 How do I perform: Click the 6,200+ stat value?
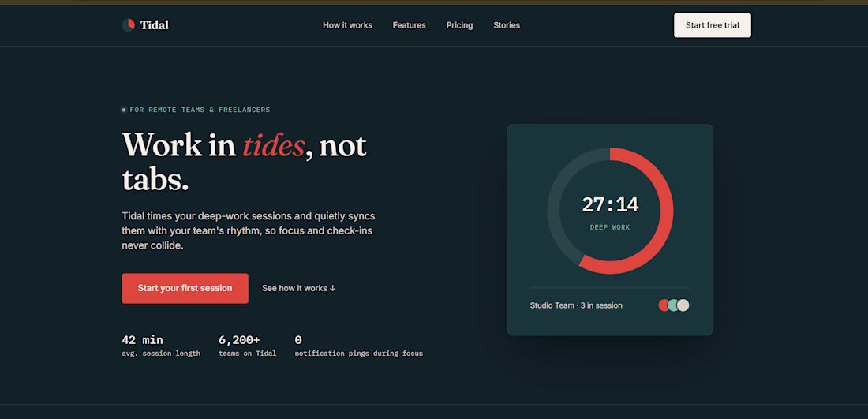(x=239, y=340)
